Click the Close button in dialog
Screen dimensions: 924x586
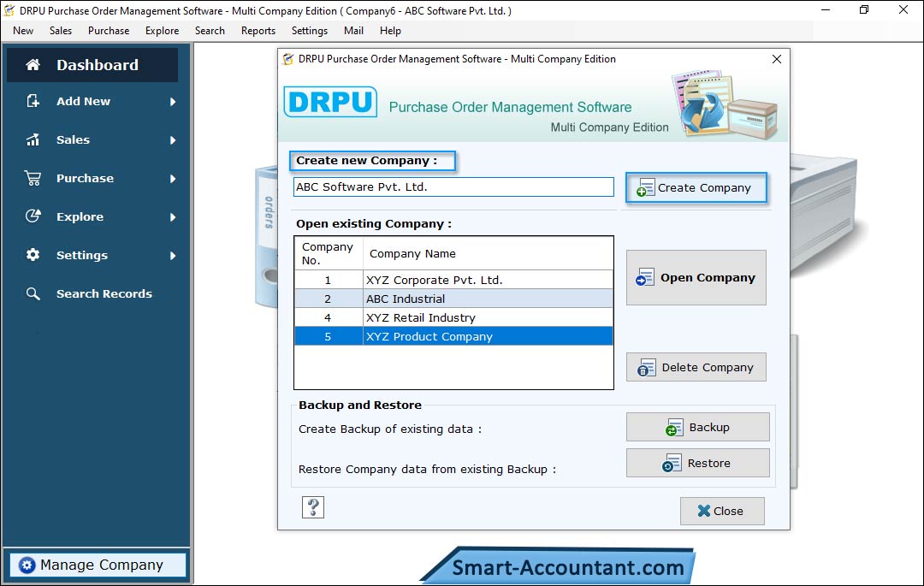click(722, 512)
